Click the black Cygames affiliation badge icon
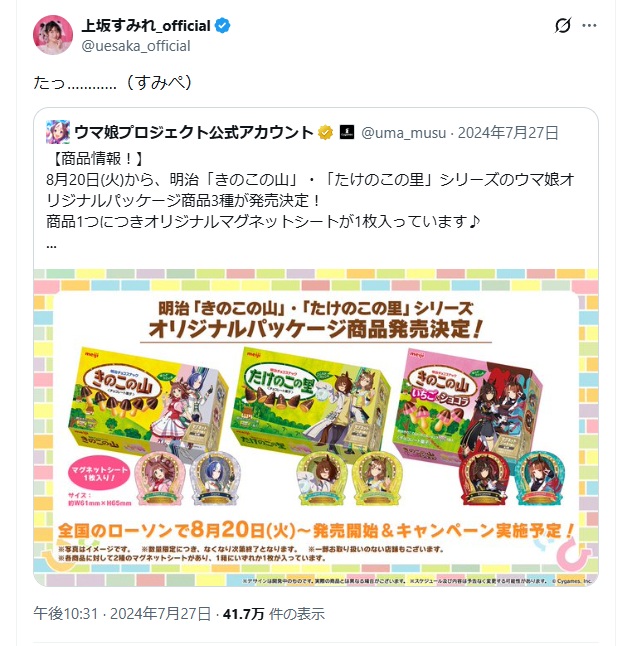Image resolution: width=617 pixels, height=646 pixels. click(347, 132)
